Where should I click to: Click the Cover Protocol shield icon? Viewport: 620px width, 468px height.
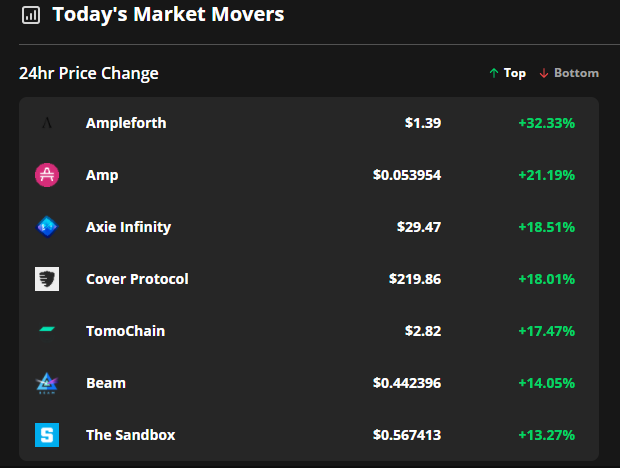(47, 279)
